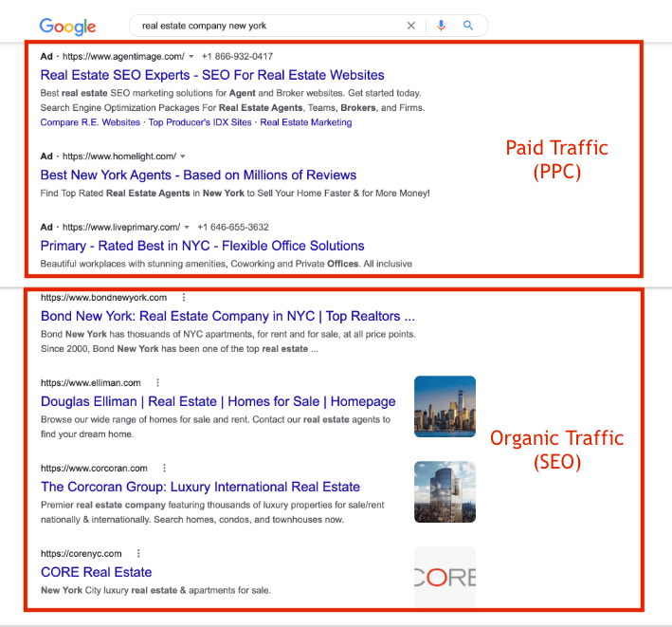Expand dropdown arrow beside liveprimary.com ad URL
The image size is (672, 627).
(x=187, y=228)
